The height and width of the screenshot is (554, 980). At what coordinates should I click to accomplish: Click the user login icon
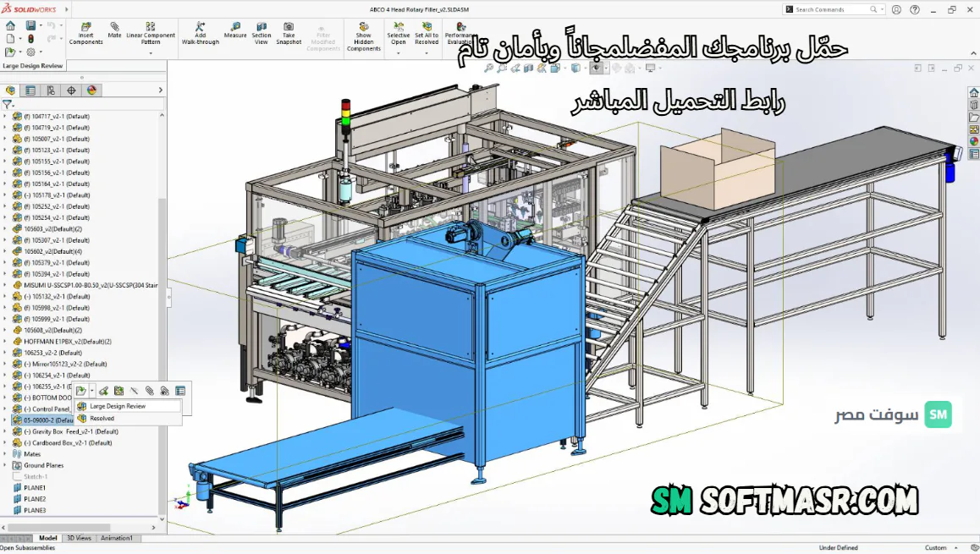click(896, 10)
